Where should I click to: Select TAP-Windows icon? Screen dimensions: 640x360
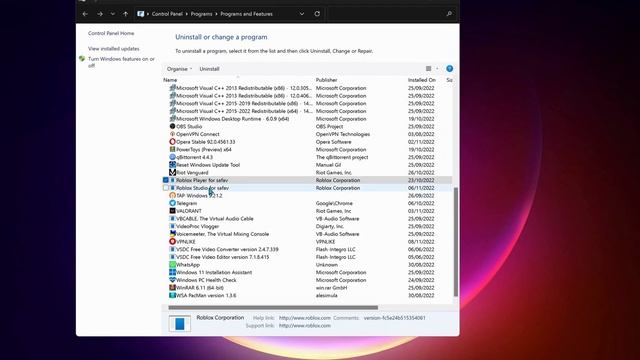[x=172, y=196]
